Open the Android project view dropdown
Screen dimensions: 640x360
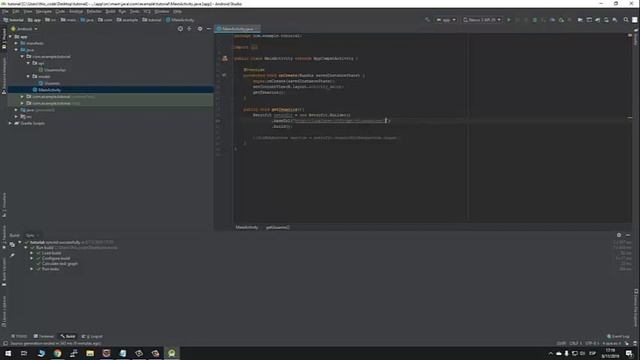25,29
